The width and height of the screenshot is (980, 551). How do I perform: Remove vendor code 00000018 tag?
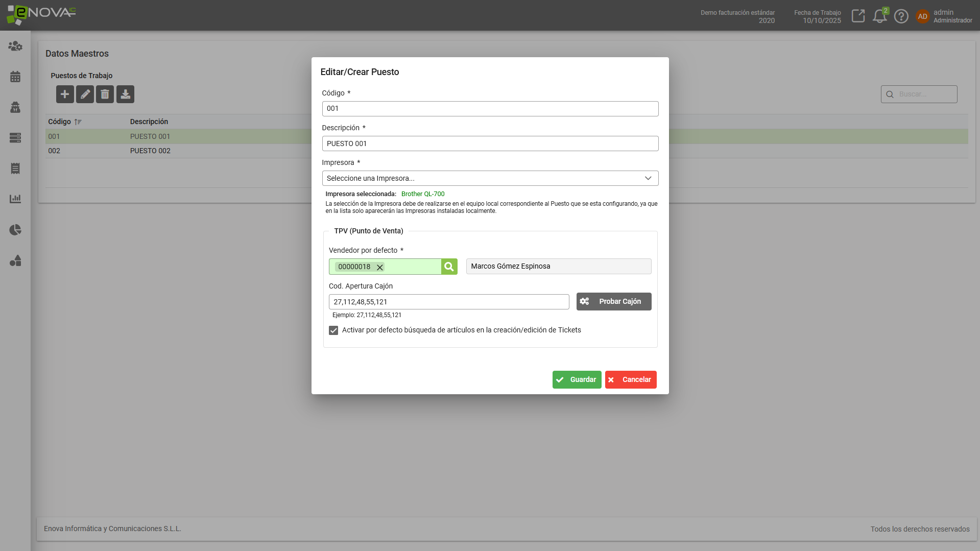(380, 267)
